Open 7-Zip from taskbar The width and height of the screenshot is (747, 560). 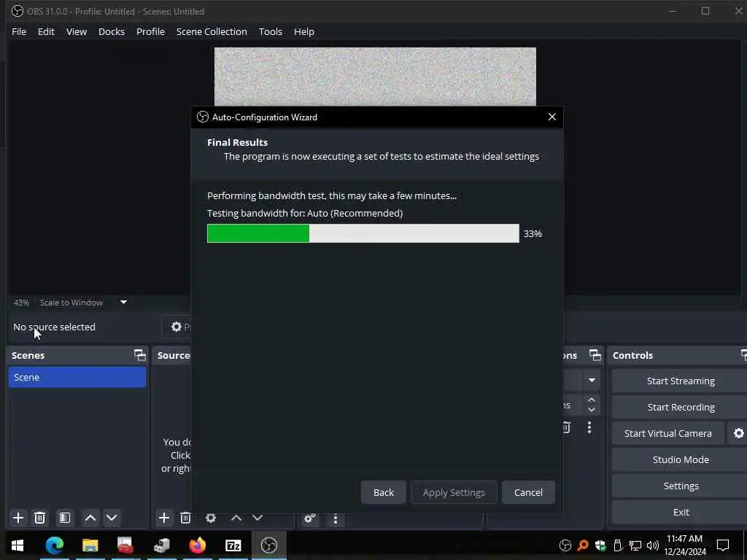pyautogui.click(x=233, y=545)
